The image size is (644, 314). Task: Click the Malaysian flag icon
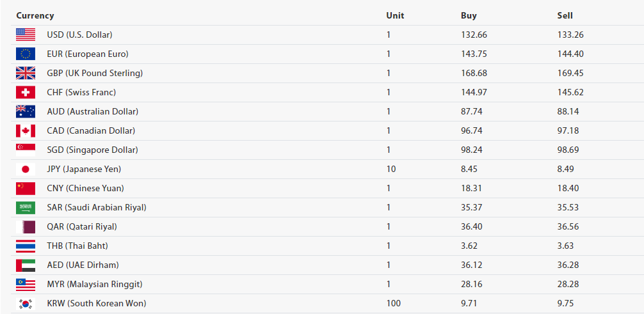[x=26, y=284]
